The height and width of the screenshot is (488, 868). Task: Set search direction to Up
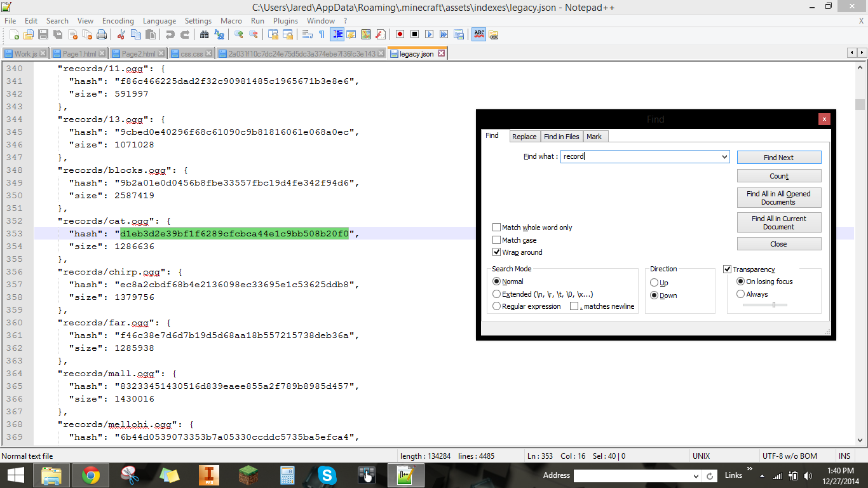[x=654, y=283]
